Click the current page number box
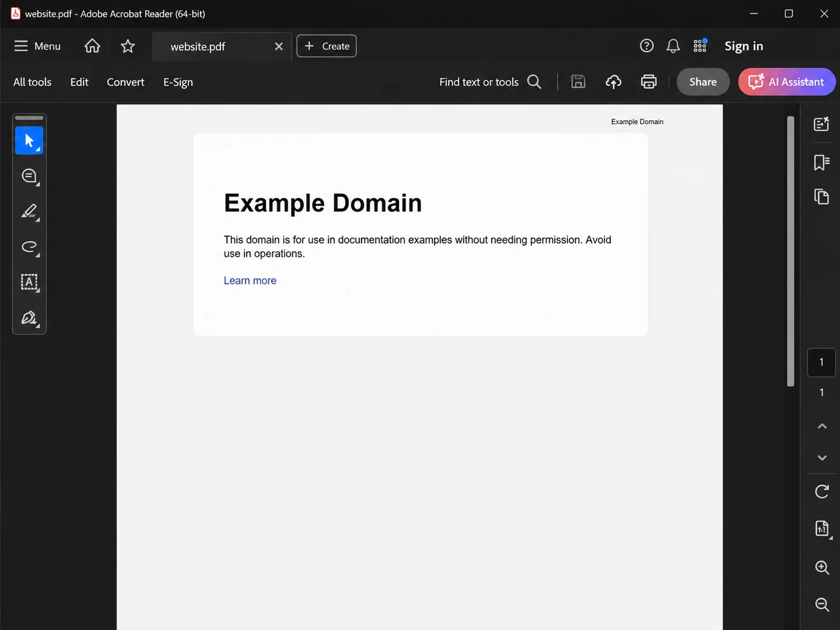Image resolution: width=840 pixels, height=630 pixels. [821, 362]
